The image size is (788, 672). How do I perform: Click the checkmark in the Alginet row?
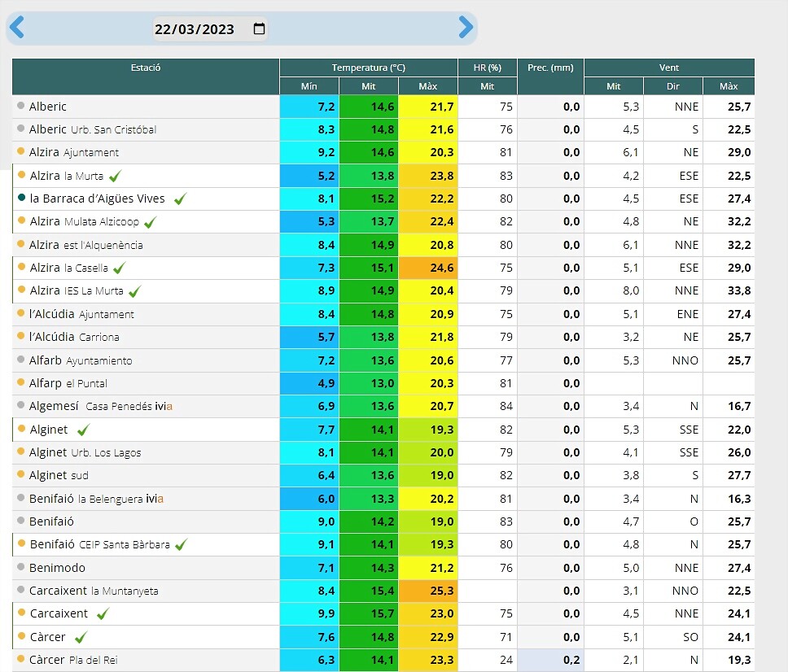83,430
